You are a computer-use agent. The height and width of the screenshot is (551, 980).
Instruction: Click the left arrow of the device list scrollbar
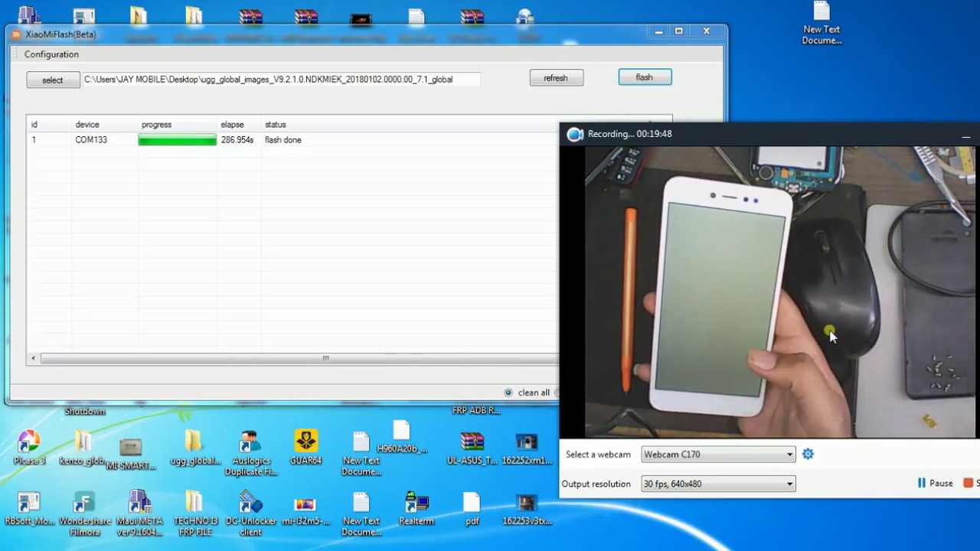(x=33, y=358)
